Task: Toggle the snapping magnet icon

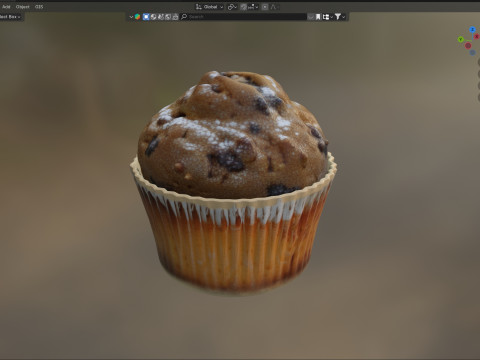Action: coord(244,7)
